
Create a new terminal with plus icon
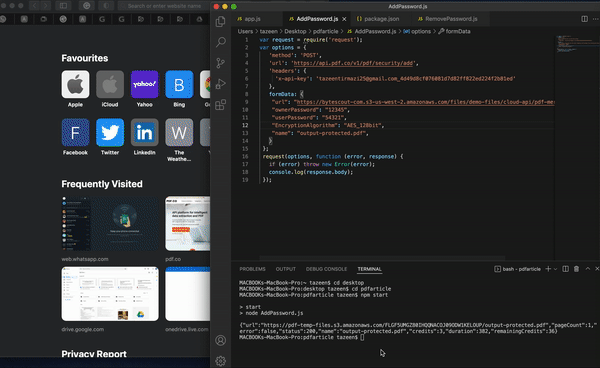548,269
